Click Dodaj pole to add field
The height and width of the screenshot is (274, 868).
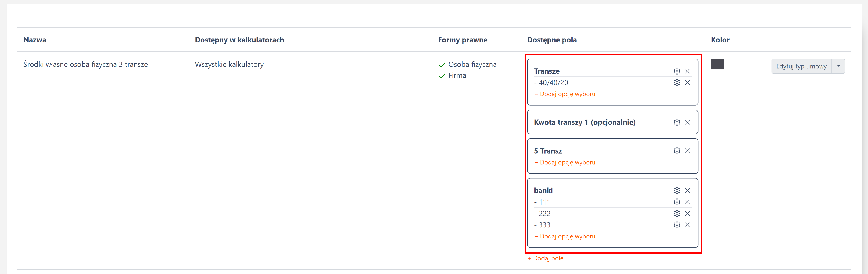point(545,258)
